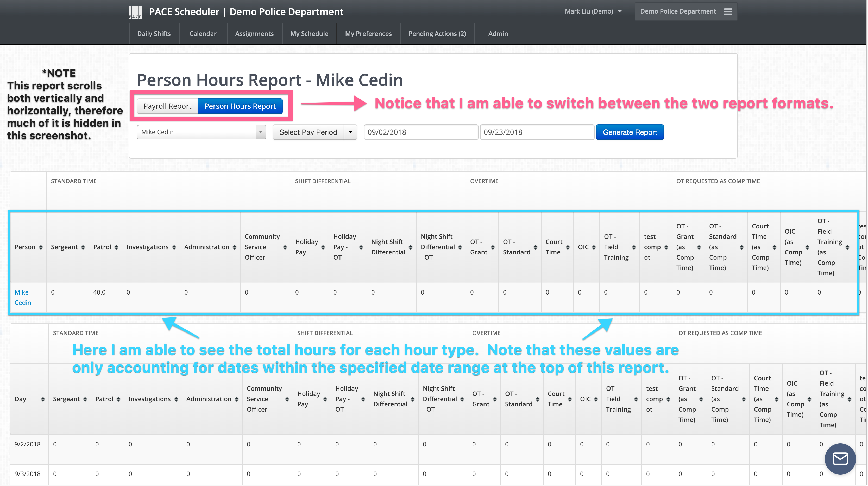Click the Holiday Pay sort icon in the Person summary table
Viewport: 868px width, 486px height.
tap(323, 247)
